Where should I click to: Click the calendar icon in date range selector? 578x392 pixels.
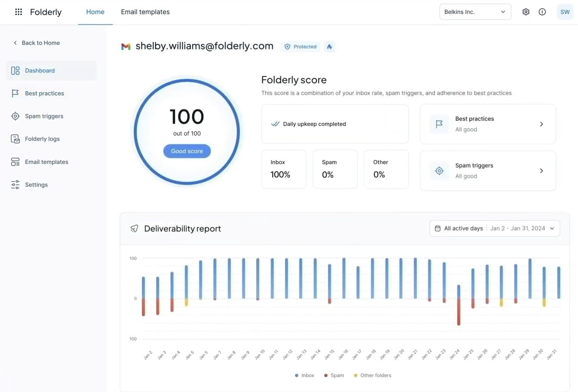[437, 228]
